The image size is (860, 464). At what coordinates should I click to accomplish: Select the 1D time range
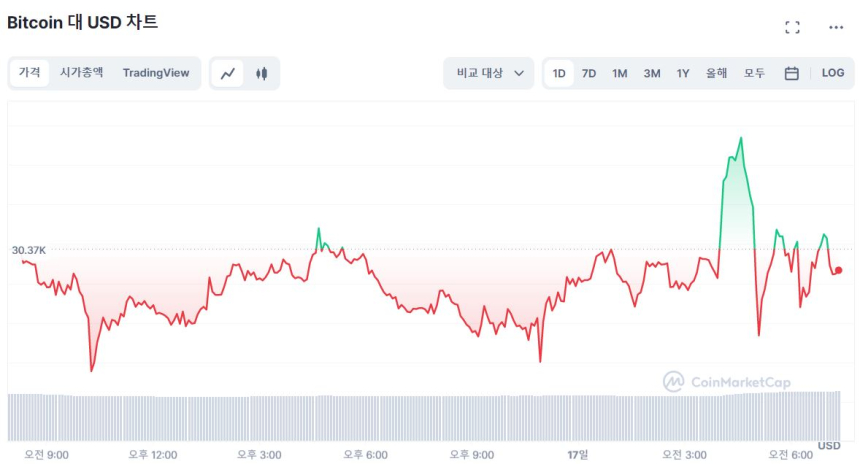click(559, 73)
